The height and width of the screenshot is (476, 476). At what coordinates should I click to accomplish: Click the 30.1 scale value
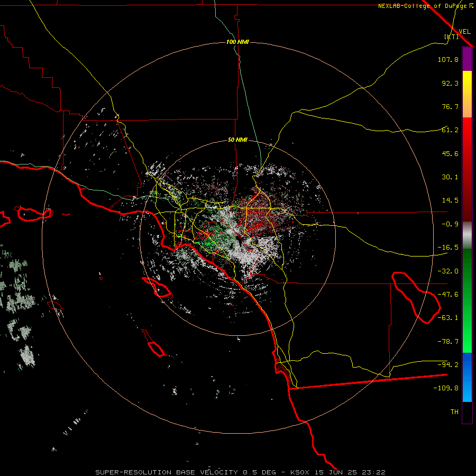click(x=450, y=177)
